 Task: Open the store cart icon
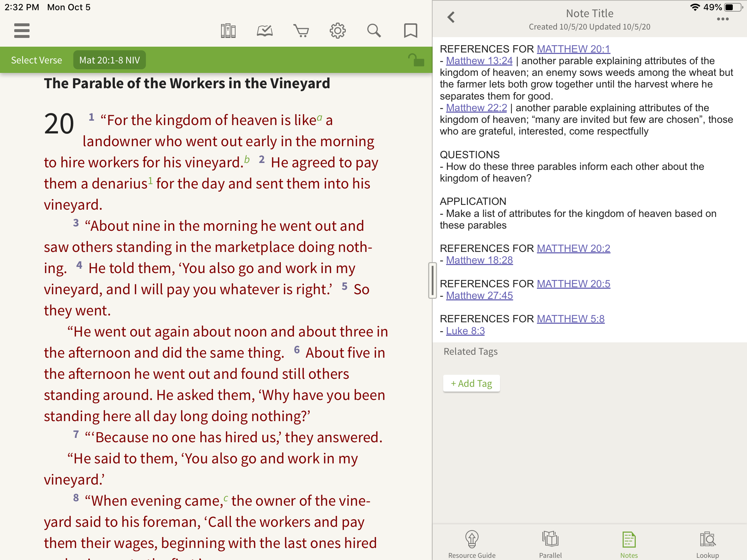click(301, 31)
